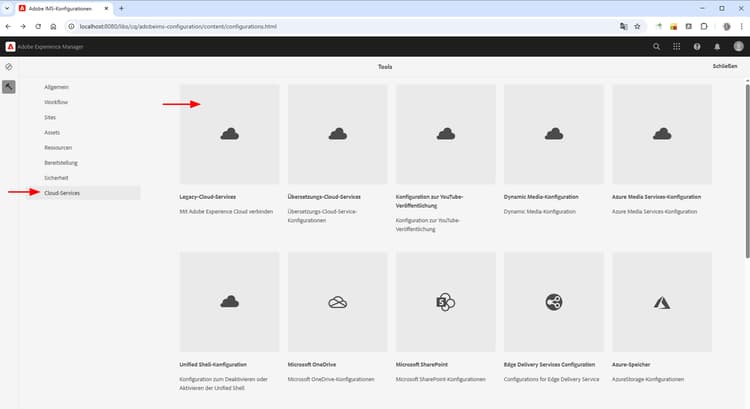750x409 pixels.
Task: Select Ressourcen in the Tools list
Action: [x=58, y=147]
